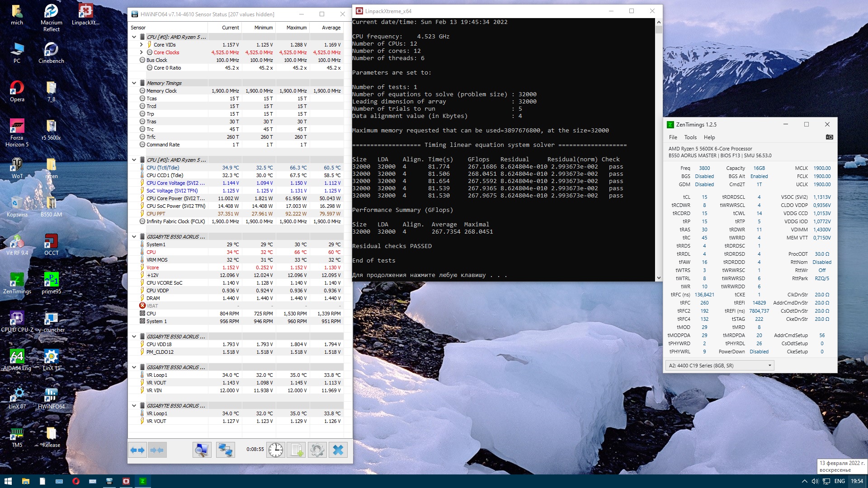Click the Maximum column header

tap(296, 28)
